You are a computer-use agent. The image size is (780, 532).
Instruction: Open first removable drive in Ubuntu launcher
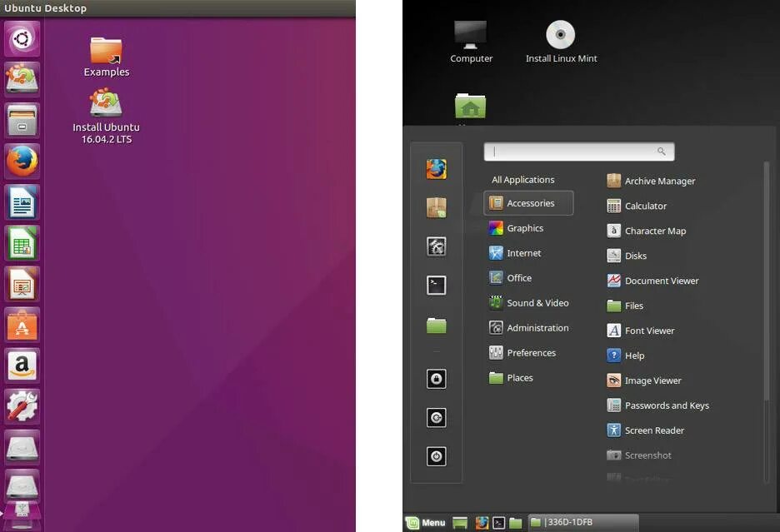22,447
